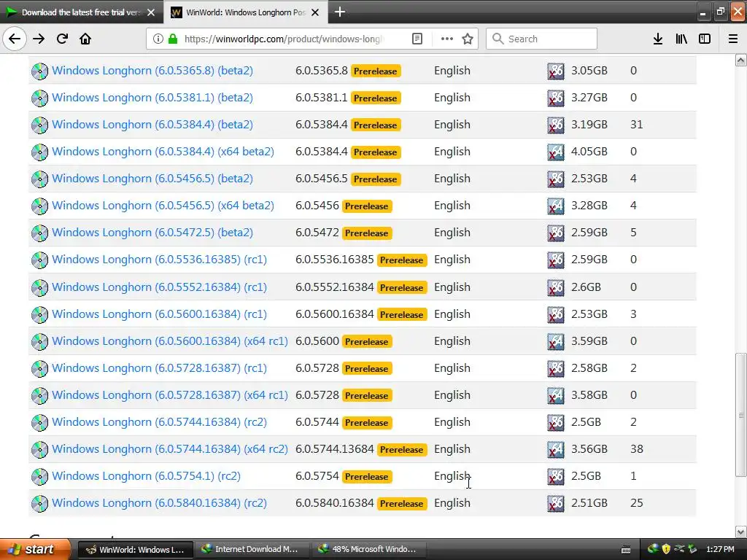
Task: Toggle reader view in the address bar
Action: point(417,39)
